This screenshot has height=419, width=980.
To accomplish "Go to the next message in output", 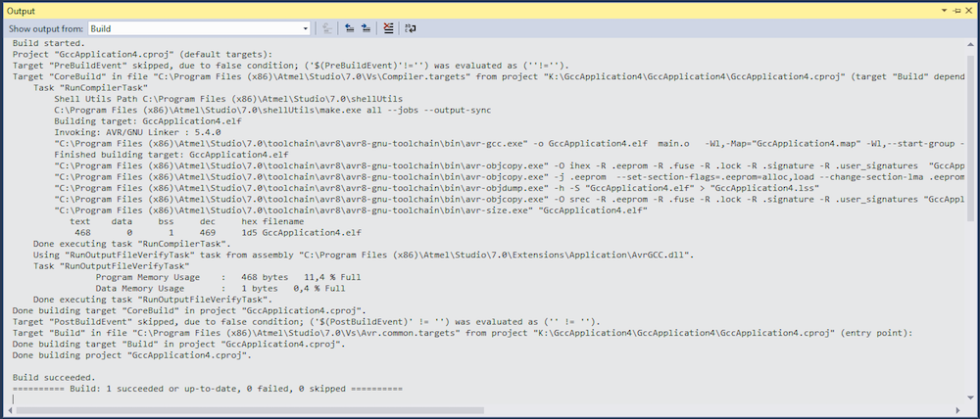I will (366, 28).
